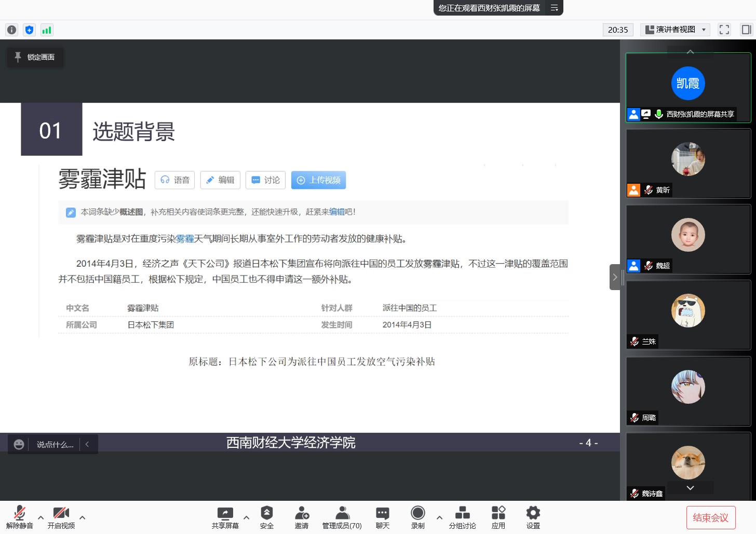Click the blue user badge beside 魏超
The image size is (756, 534).
(x=634, y=266)
